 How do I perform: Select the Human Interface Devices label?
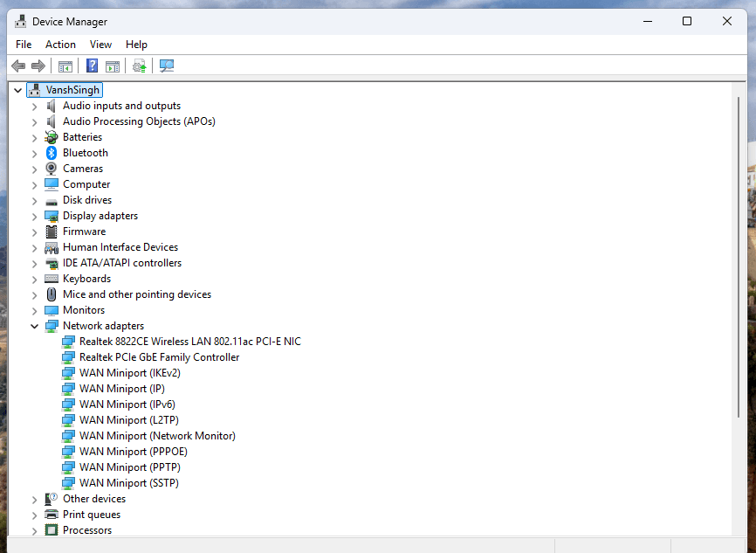point(120,247)
